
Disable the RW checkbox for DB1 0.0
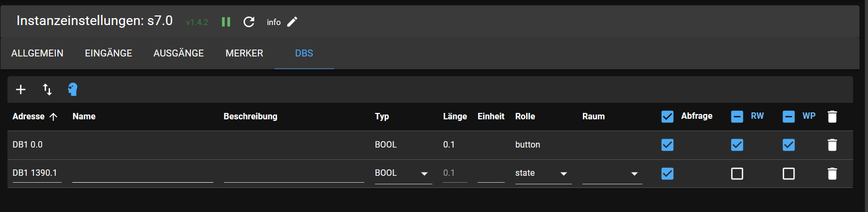pyautogui.click(x=737, y=145)
